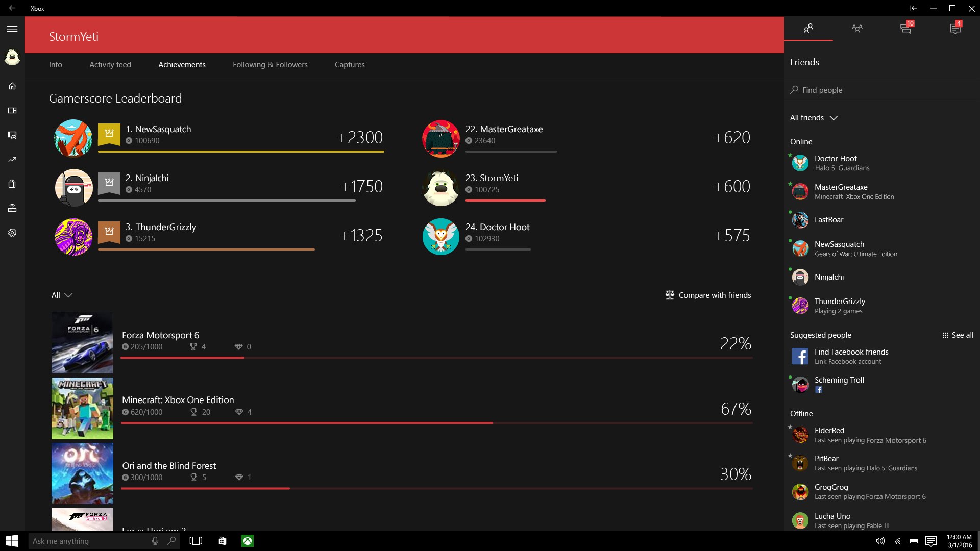Screen dimensions: 980x551
Task: Select the notifications icon with badge 10
Action: [x=906, y=28]
